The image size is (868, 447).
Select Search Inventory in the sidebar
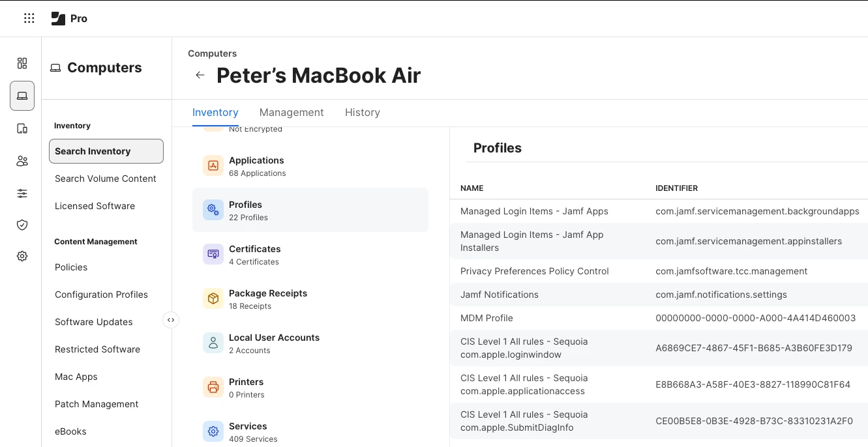coord(106,151)
